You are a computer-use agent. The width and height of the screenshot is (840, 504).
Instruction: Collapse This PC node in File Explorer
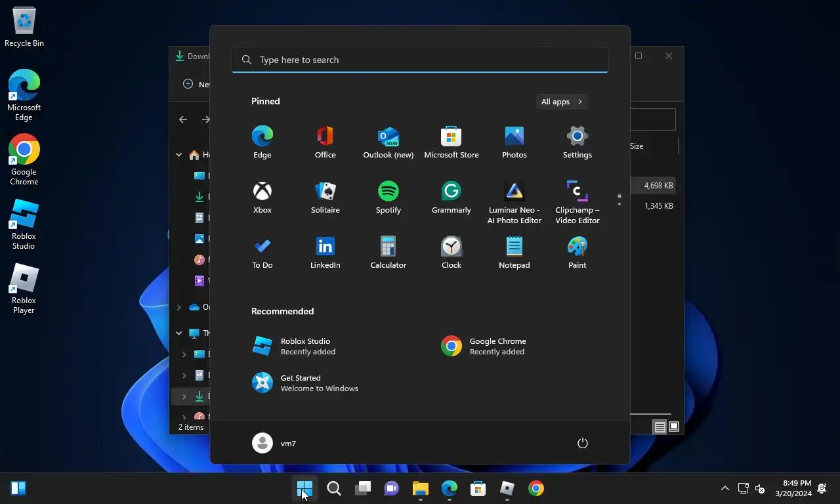coord(178,333)
